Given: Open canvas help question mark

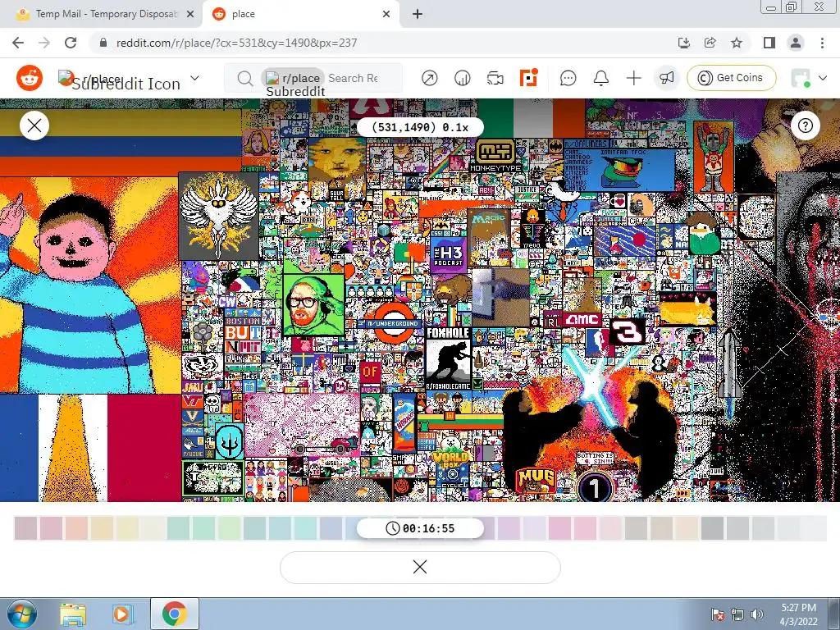Looking at the screenshot, I should [806, 126].
